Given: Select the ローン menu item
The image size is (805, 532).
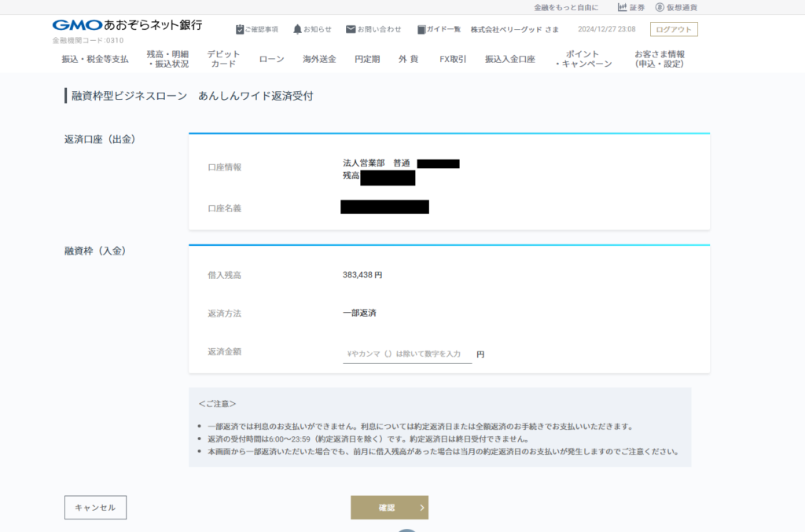Looking at the screenshot, I should pos(271,59).
